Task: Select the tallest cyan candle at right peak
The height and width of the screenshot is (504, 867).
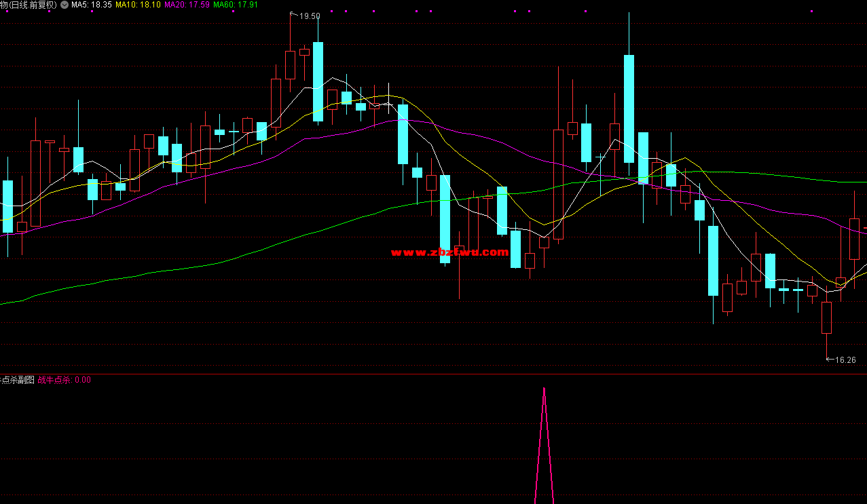Action: pyautogui.click(x=629, y=109)
